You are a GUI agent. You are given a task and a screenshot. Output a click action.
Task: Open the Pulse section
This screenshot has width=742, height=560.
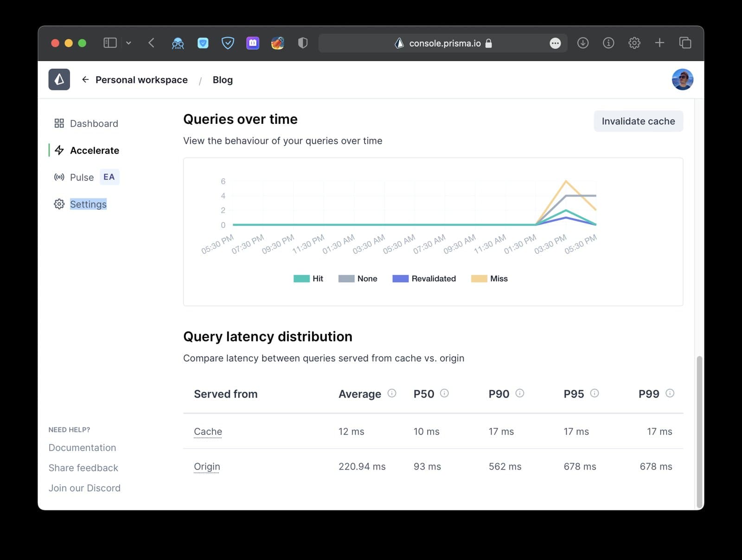click(82, 177)
